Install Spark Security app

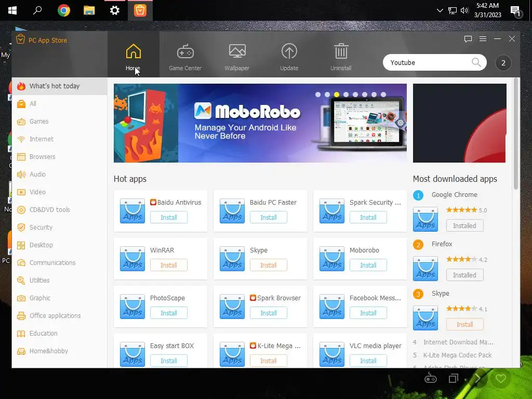click(x=368, y=218)
